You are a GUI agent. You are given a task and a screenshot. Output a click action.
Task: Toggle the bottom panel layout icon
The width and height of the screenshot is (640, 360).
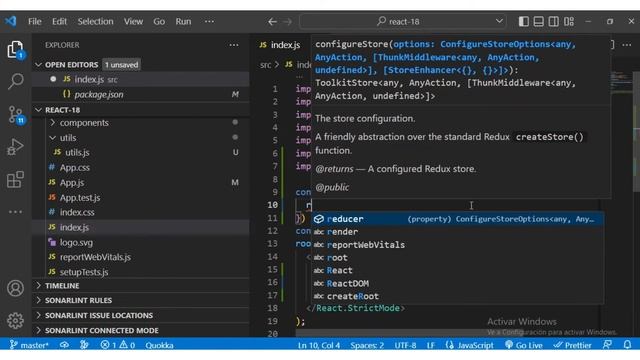[x=538, y=21]
